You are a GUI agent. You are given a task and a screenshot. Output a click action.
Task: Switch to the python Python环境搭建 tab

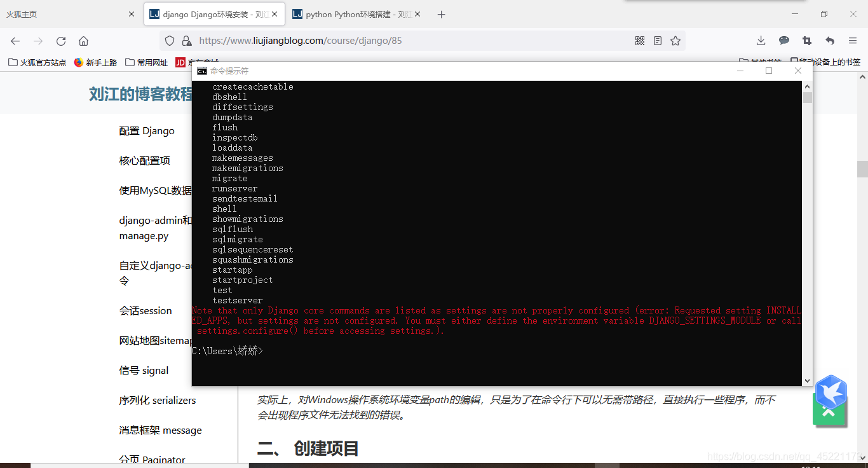(x=356, y=14)
